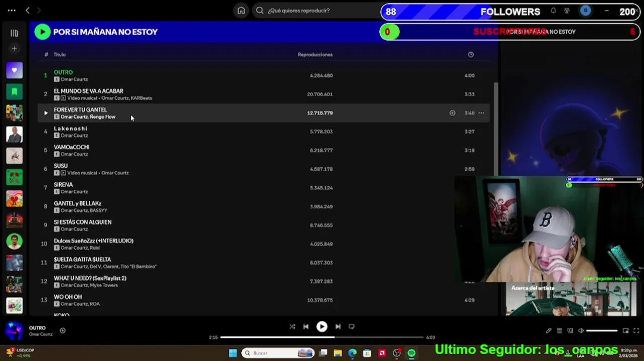Open the Windows Start menu
The image size is (644, 361).
tap(233, 353)
